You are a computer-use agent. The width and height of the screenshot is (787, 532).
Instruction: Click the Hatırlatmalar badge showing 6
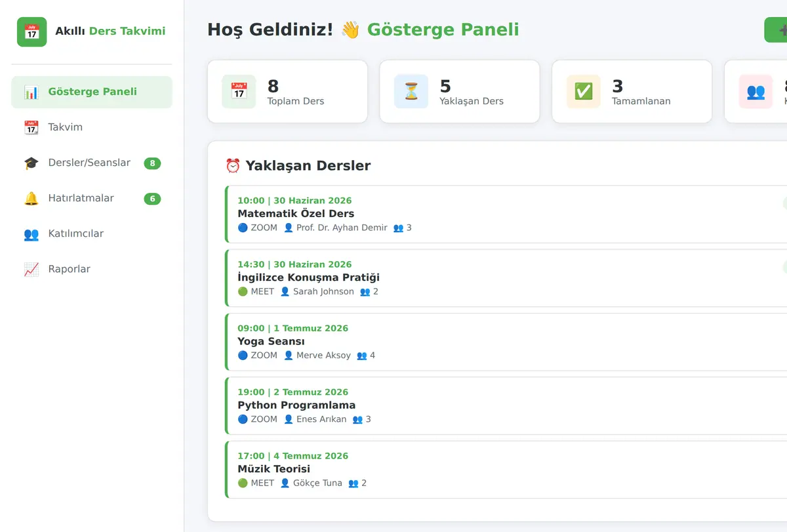152,199
